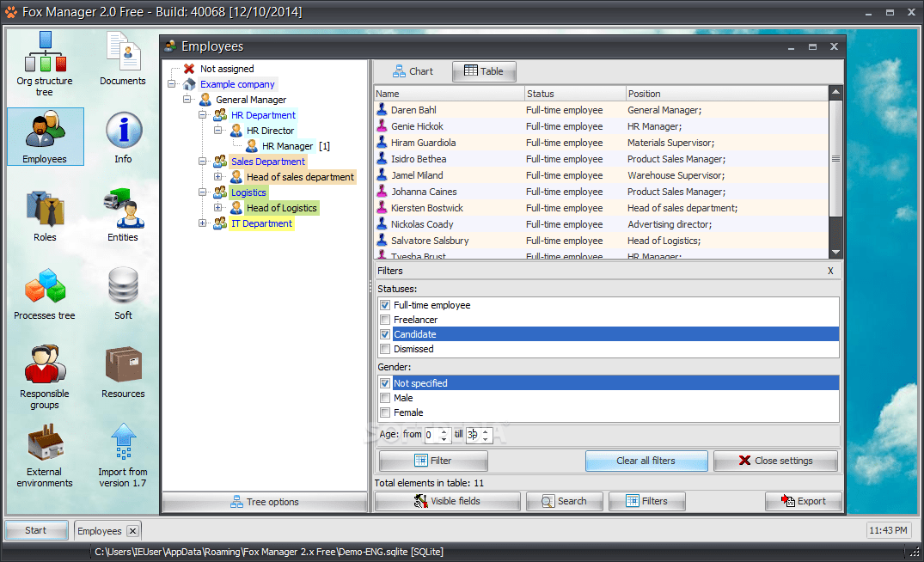Uncheck the Full-time employee status filter

(x=384, y=304)
